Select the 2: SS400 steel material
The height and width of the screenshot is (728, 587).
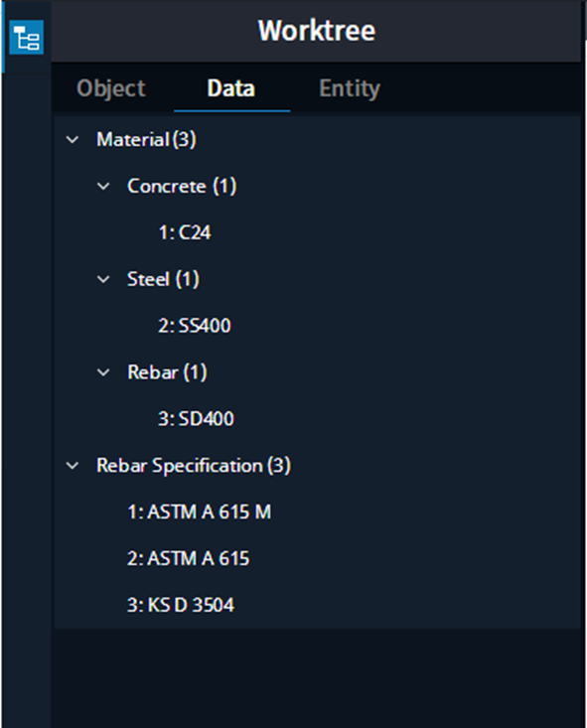coord(195,326)
